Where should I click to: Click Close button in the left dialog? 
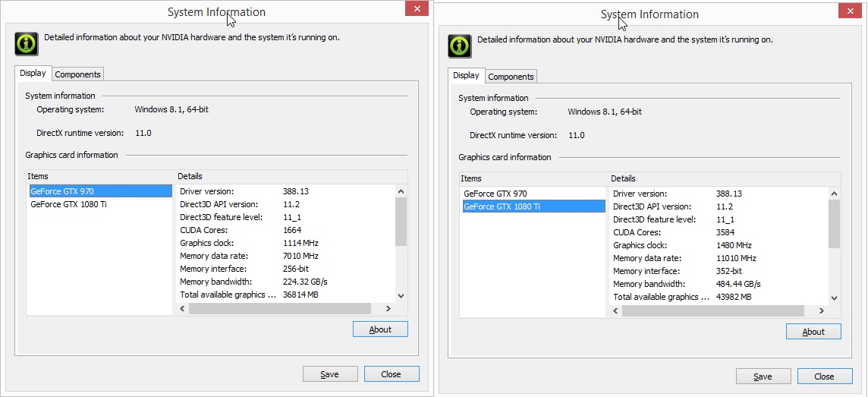(391, 374)
